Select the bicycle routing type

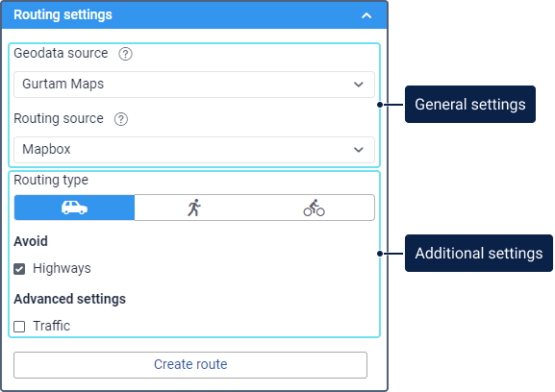click(314, 208)
